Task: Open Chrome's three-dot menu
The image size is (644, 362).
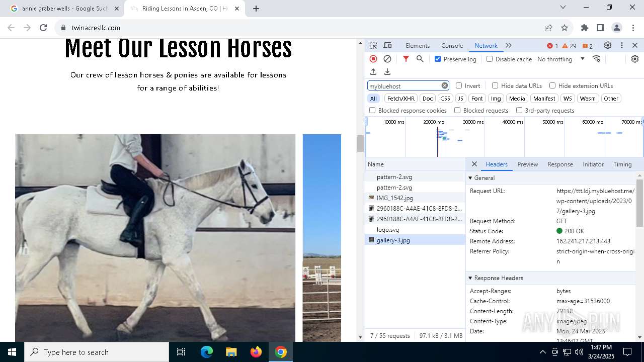Action: pyautogui.click(x=633, y=28)
